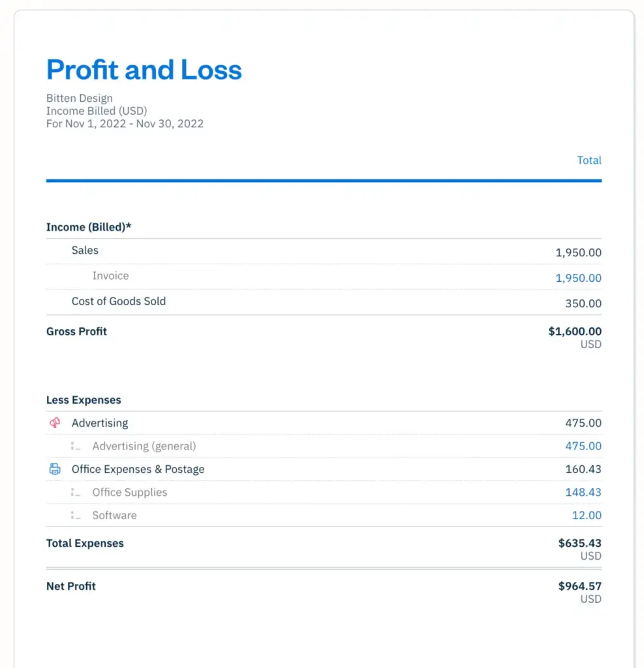
Task: Open the Software 12.00 amount link
Action: [587, 515]
